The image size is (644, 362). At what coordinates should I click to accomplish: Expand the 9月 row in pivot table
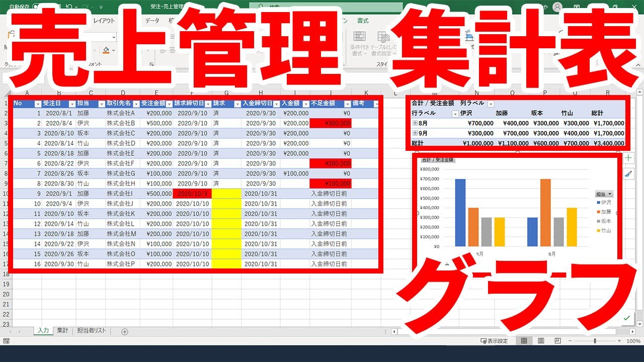tap(415, 133)
